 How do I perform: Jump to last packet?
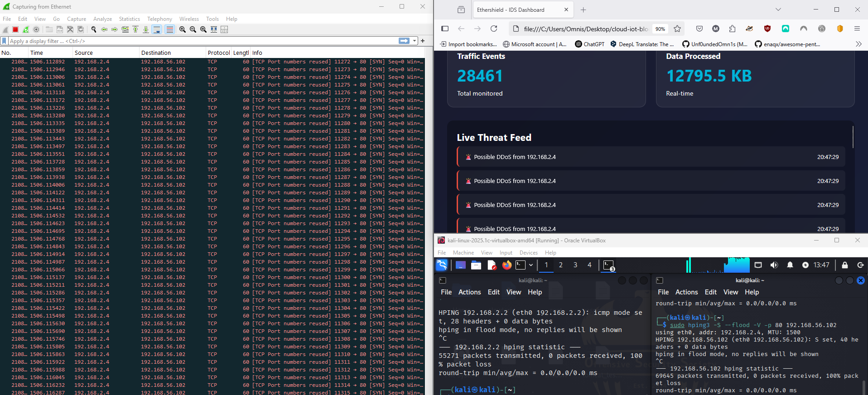click(146, 29)
